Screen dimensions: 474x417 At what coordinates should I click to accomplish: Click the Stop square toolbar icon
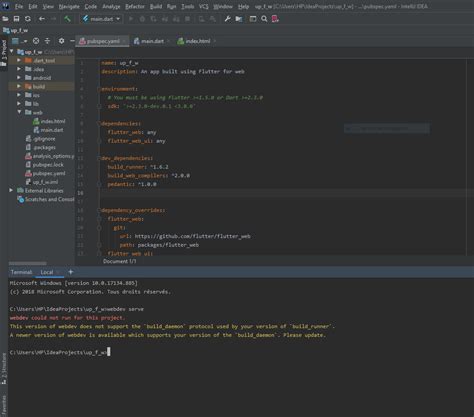coord(188,19)
